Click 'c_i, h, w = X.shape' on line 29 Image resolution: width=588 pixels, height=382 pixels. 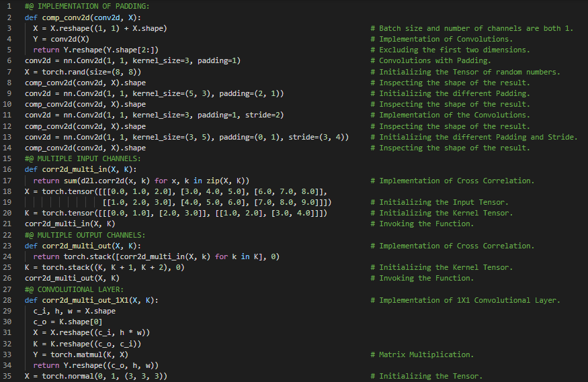click(x=74, y=311)
